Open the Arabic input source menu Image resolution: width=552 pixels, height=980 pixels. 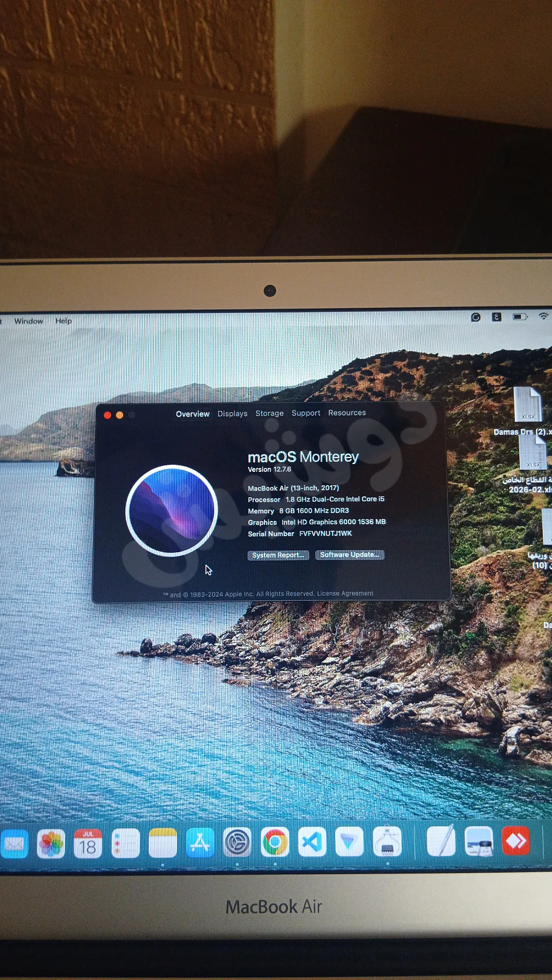[497, 317]
